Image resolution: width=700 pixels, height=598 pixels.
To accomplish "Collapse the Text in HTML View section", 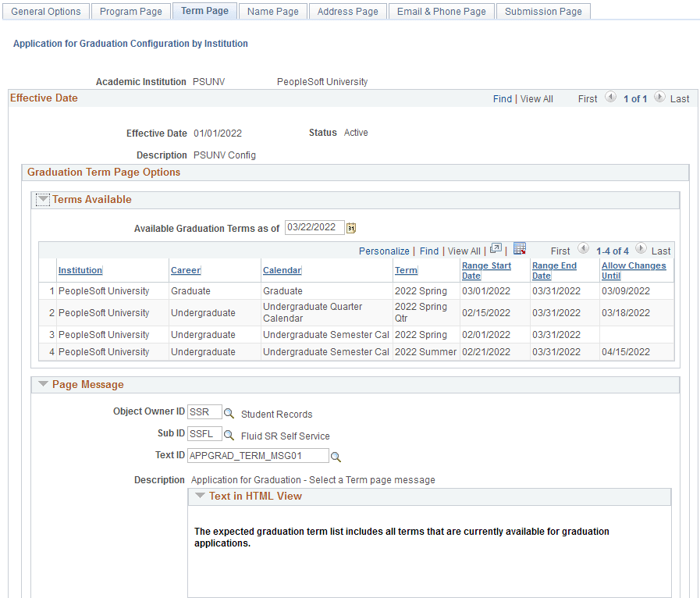I will click(200, 496).
